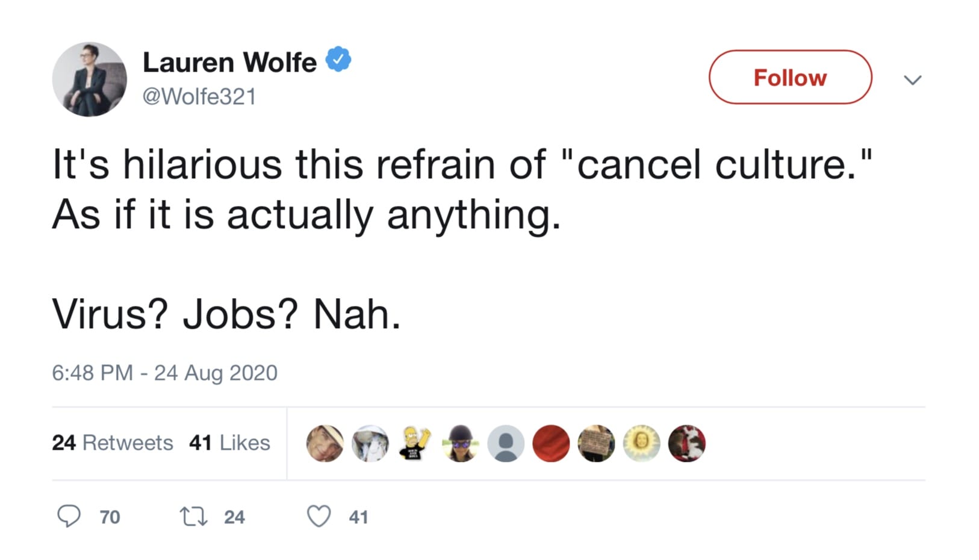Click the blue verified badge

338,60
